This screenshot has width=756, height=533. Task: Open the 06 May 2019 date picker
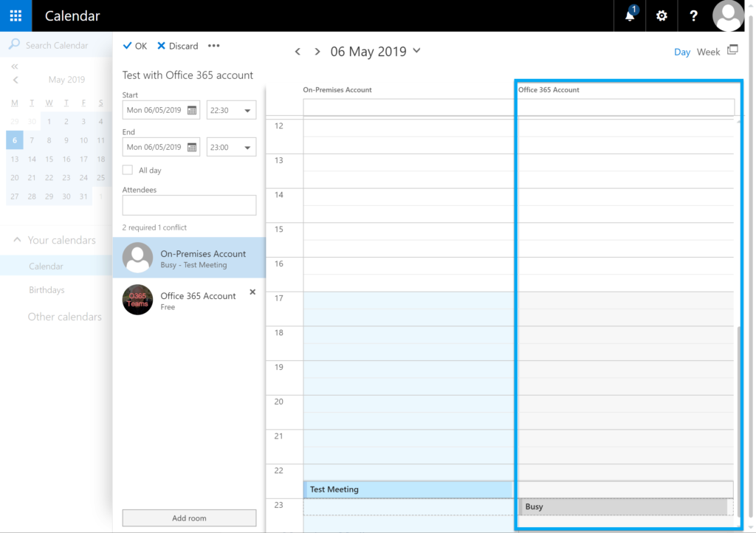pyautogui.click(x=375, y=52)
